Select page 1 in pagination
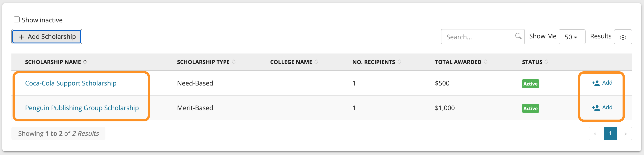This screenshot has height=155, width=644. (610, 134)
